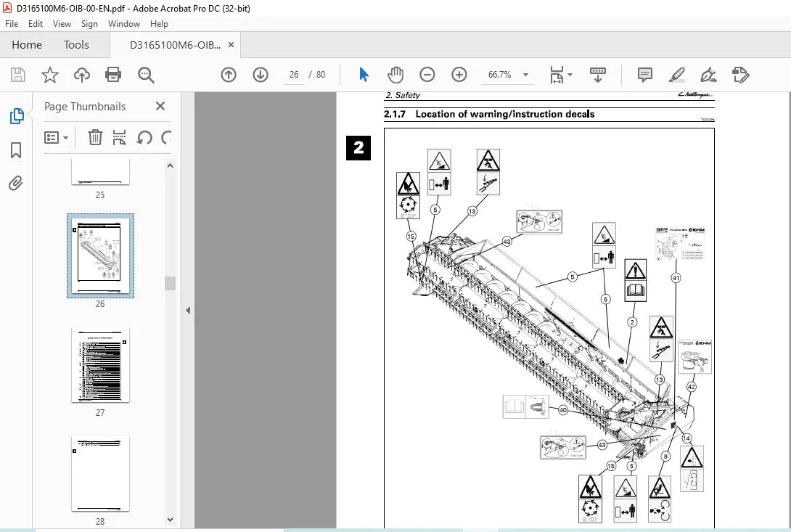791x532 pixels.
Task: Delete selected page thumbnail
Action: pyautogui.click(x=95, y=137)
